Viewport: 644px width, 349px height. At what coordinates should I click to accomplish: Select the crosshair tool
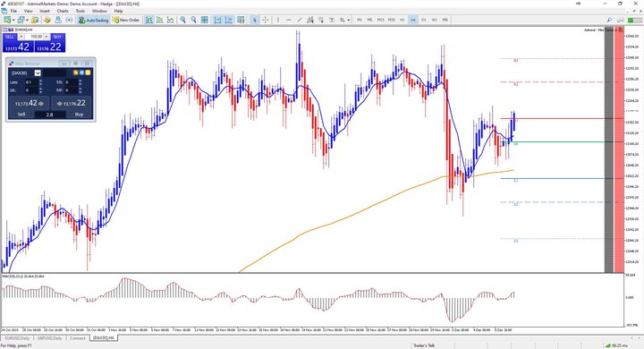coord(266,20)
